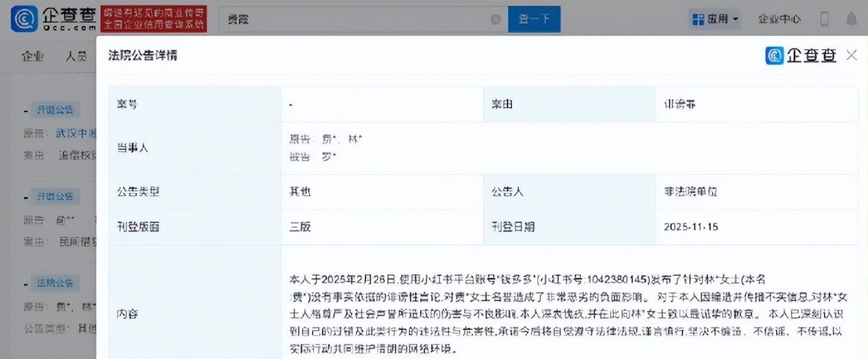Click the notification bell icon

(851, 20)
